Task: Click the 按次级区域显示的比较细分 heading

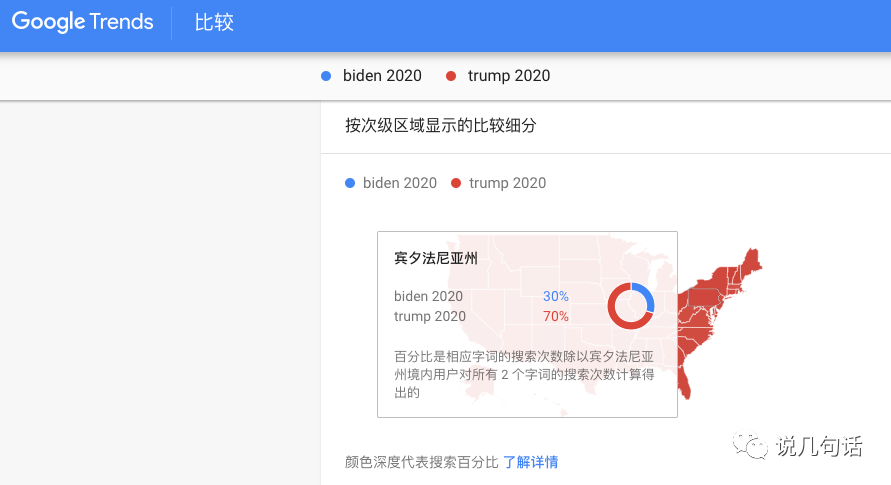Action: pos(441,126)
